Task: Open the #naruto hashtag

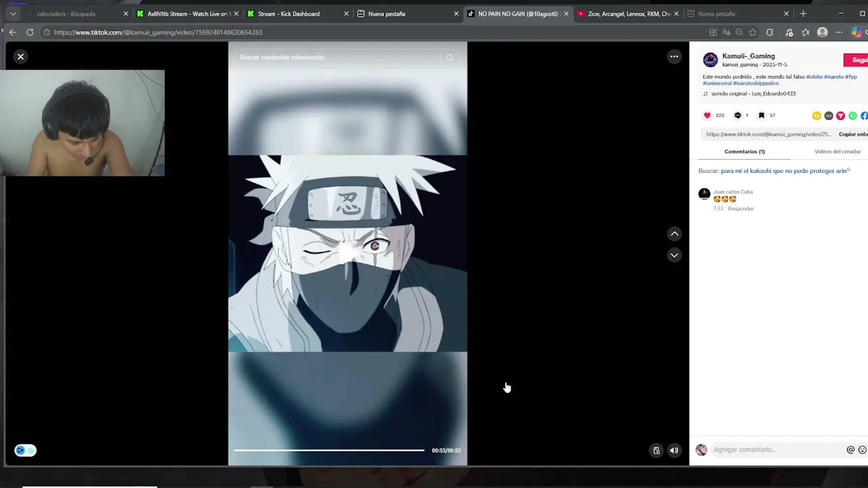Action: coord(833,77)
